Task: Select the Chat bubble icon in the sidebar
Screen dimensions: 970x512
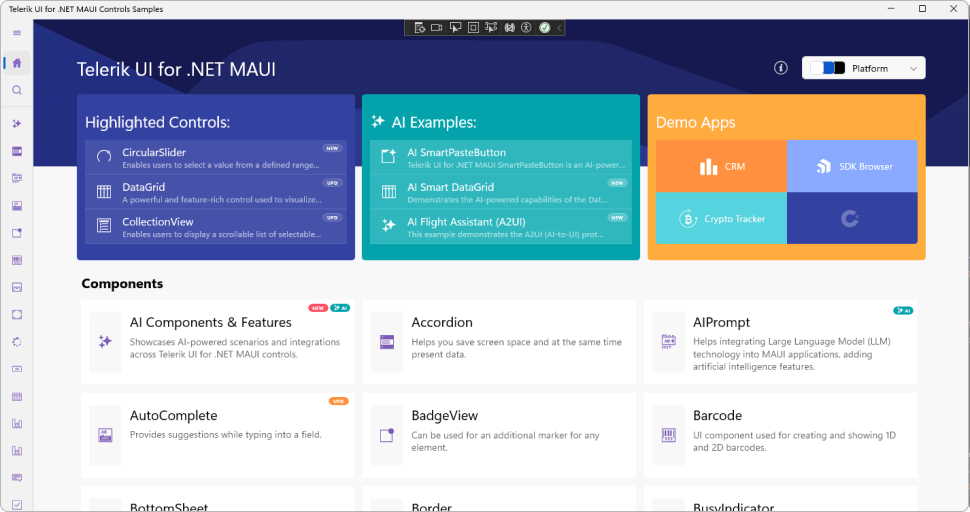Action: point(17,477)
